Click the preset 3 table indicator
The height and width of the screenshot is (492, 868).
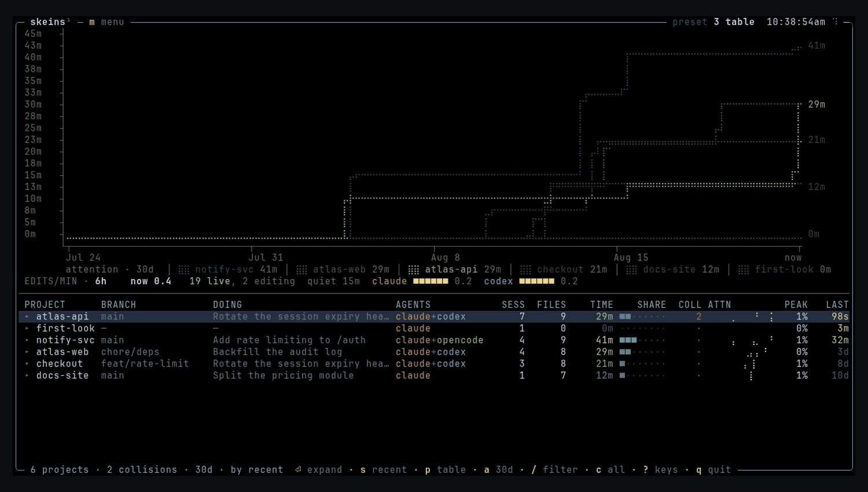click(x=713, y=22)
